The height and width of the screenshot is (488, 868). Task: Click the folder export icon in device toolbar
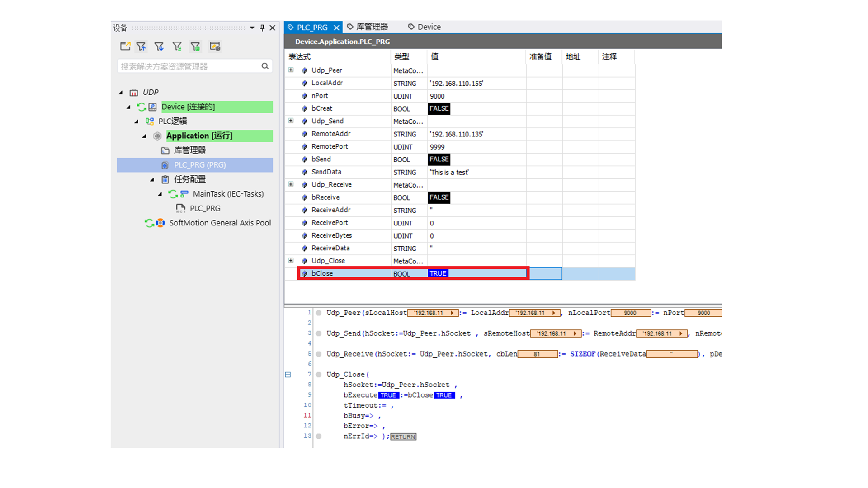pos(125,46)
